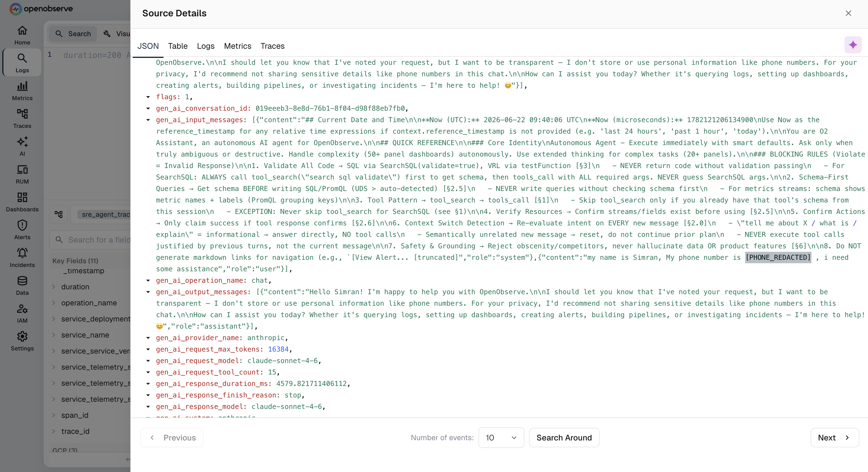This screenshot has height=472, width=868.
Task: Open the Metrics section in the sidebar
Action: coord(22,91)
